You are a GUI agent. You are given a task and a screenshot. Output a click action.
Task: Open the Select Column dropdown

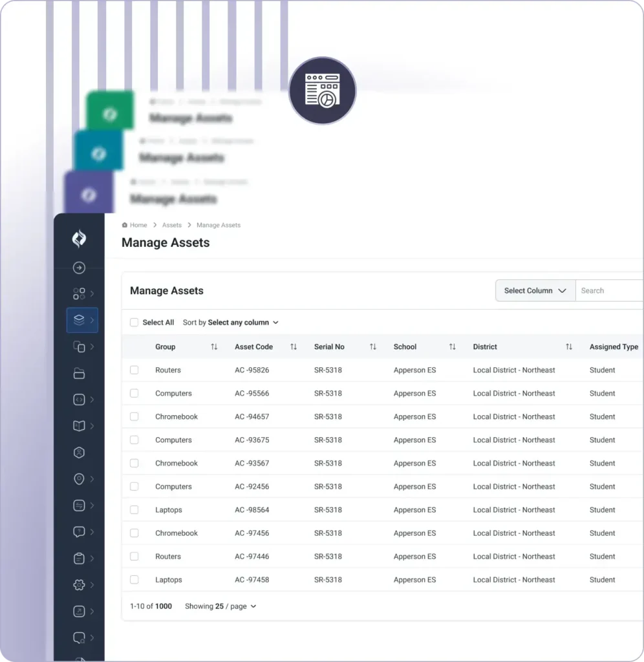534,290
